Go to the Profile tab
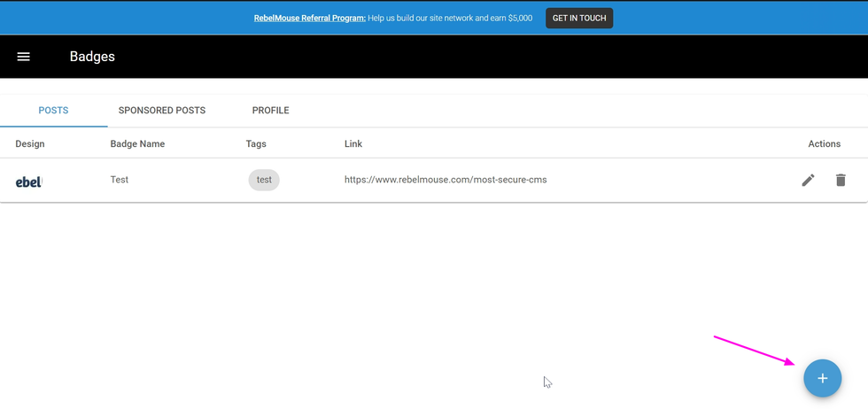Screen dimensions: 868x409 click(x=270, y=111)
